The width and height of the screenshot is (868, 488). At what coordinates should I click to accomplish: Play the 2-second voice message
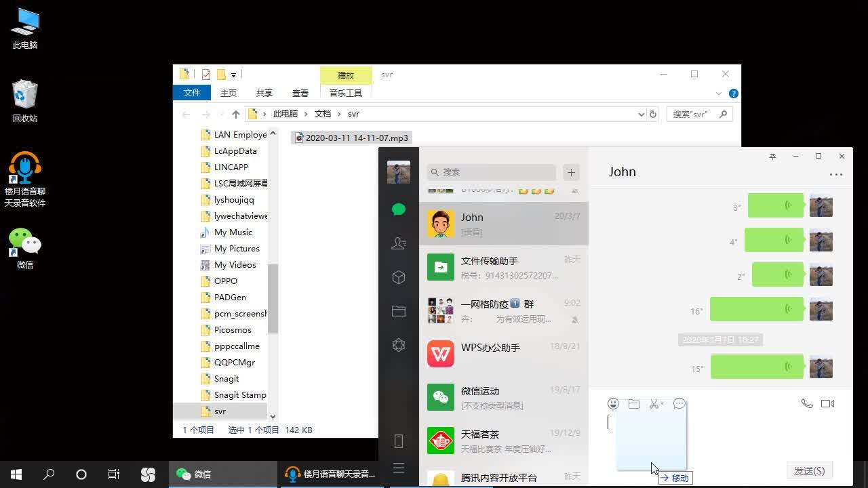(777, 274)
